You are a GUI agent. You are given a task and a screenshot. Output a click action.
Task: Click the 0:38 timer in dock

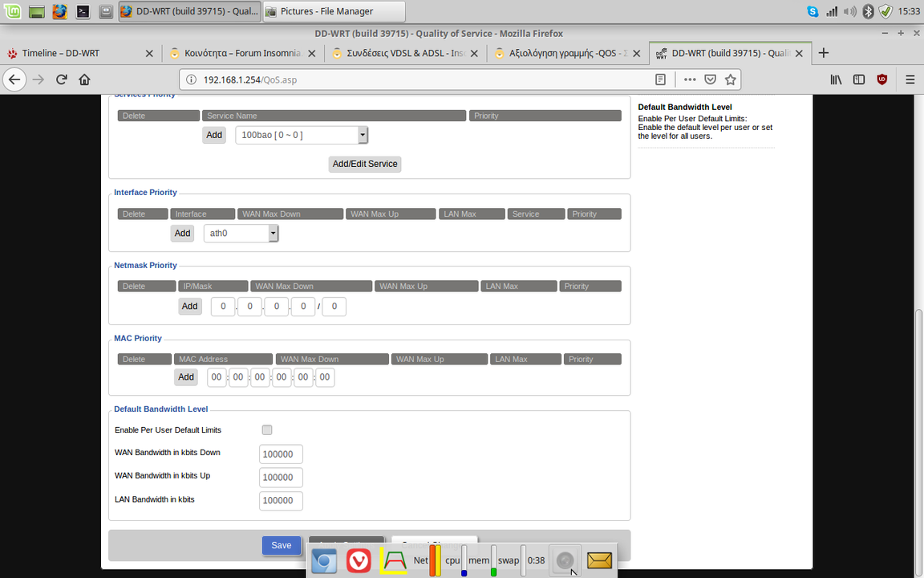(537, 560)
